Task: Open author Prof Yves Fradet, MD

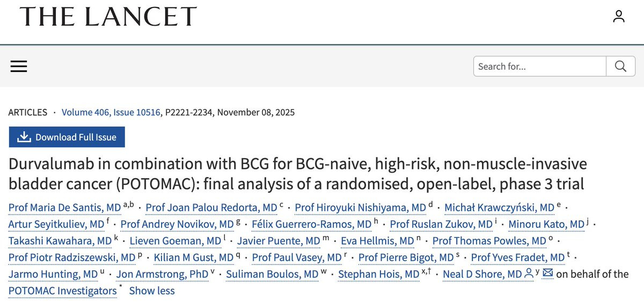Action: click(x=518, y=257)
